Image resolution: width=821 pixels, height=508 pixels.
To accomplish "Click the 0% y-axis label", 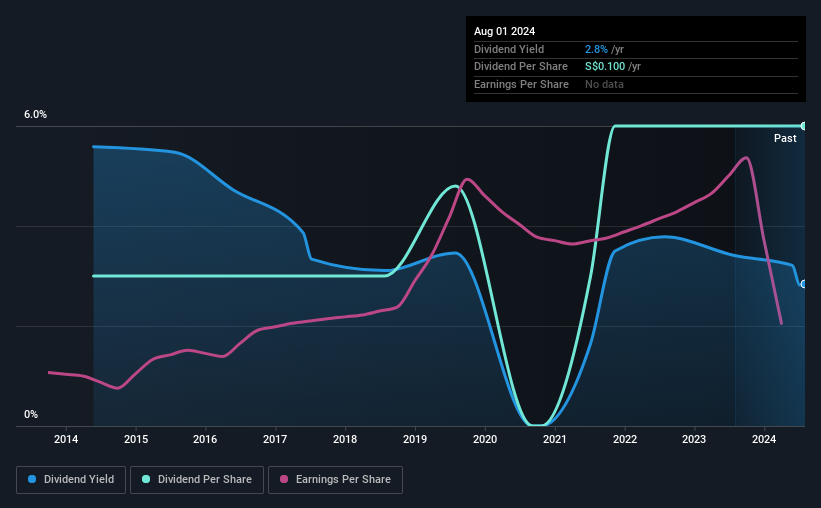I will [31, 414].
